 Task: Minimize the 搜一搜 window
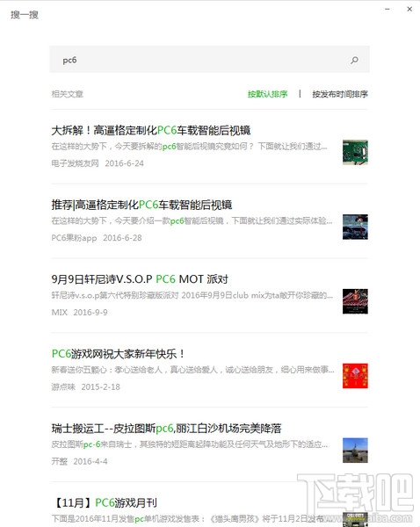(x=387, y=9)
